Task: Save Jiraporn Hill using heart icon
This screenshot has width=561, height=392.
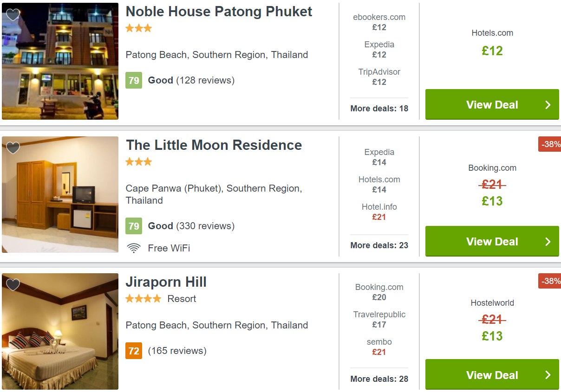Action: click(13, 285)
